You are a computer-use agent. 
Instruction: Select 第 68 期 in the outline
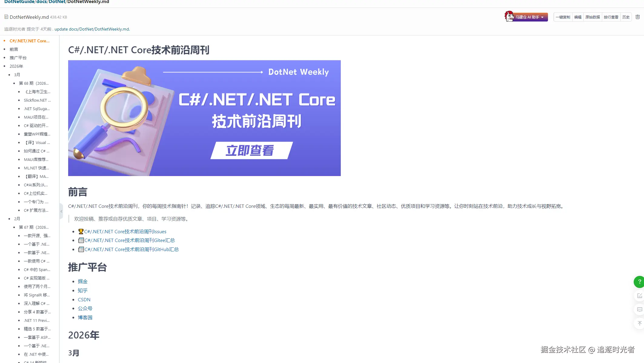click(x=34, y=83)
